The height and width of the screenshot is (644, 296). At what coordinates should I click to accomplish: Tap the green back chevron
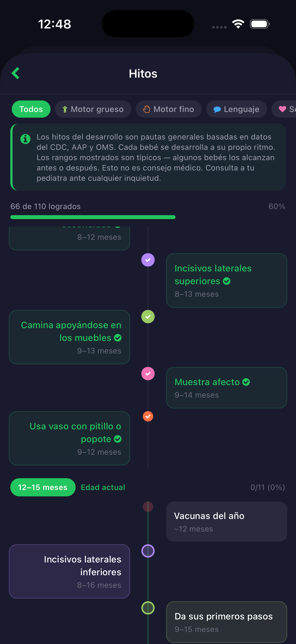pyautogui.click(x=15, y=73)
